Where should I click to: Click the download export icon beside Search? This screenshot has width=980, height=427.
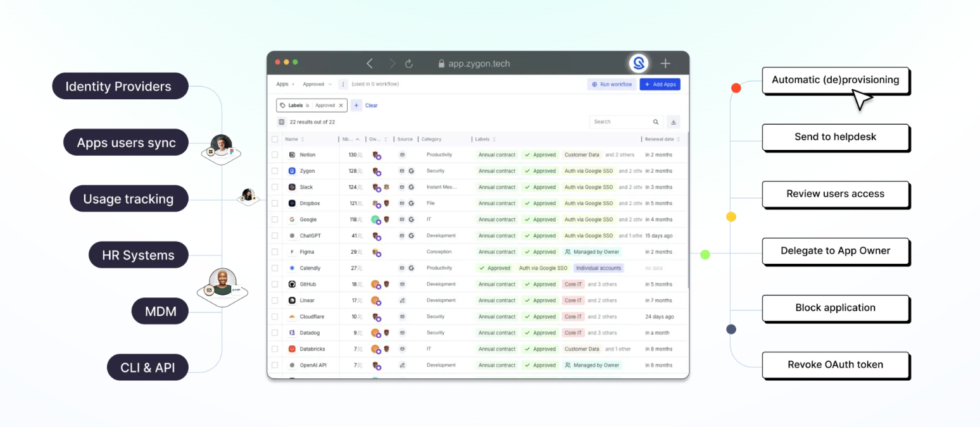point(673,122)
